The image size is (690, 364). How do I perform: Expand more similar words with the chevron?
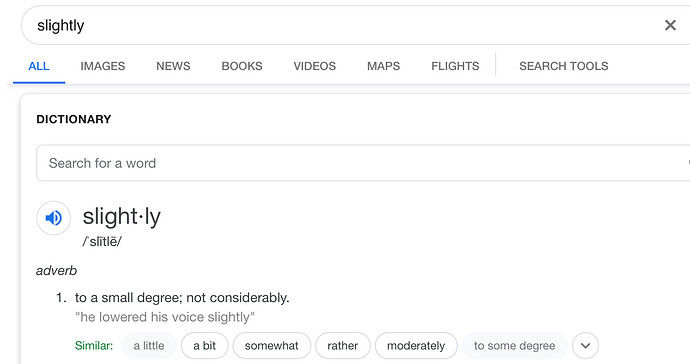point(585,346)
